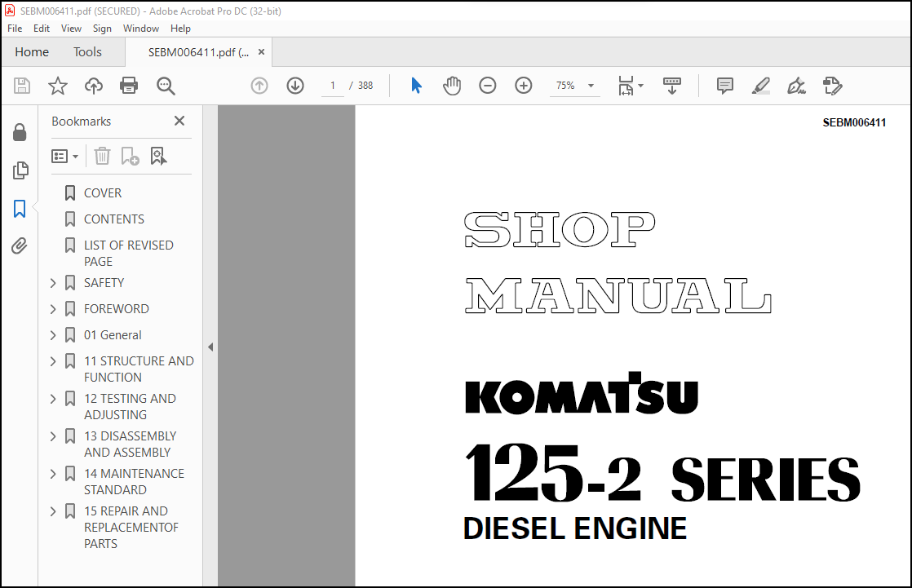Open the COVER bookmark
912x588 pixels.
tap(102, 193)
